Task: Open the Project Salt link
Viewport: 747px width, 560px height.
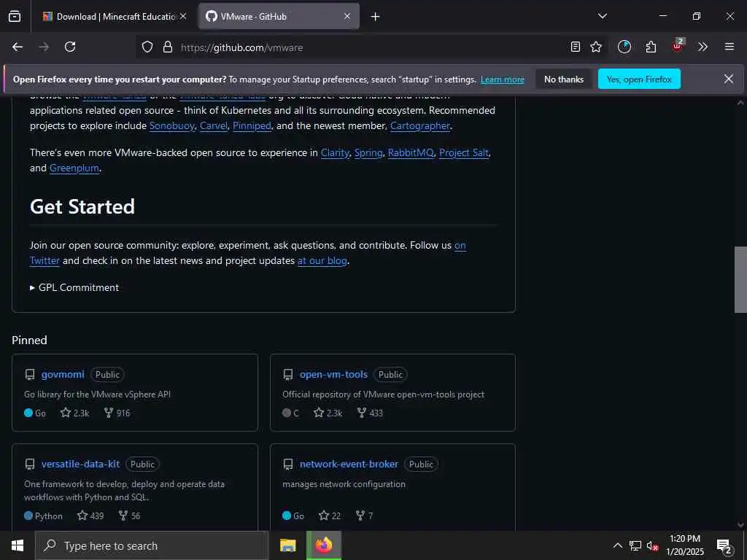Action: [x=463, y=153]
